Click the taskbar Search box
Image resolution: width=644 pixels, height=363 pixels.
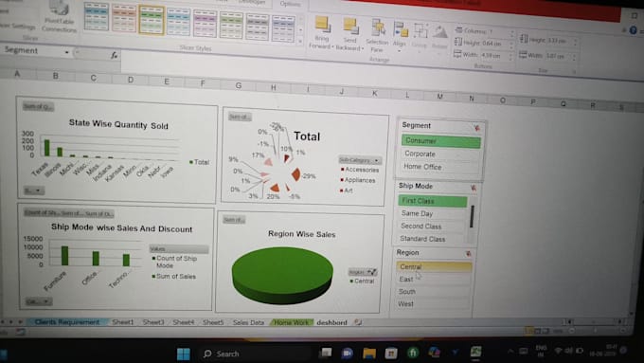pyautogui.click(x=257, y=354)
